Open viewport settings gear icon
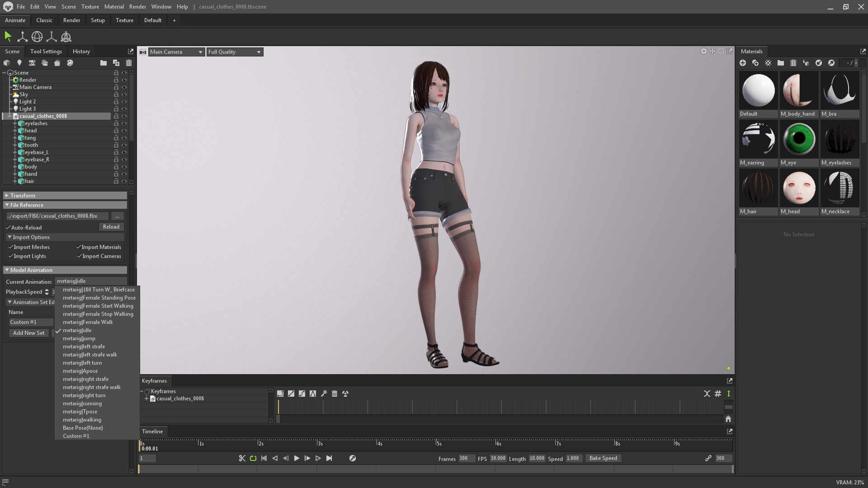This screenshot has height=488, width=868. point(703,51)
